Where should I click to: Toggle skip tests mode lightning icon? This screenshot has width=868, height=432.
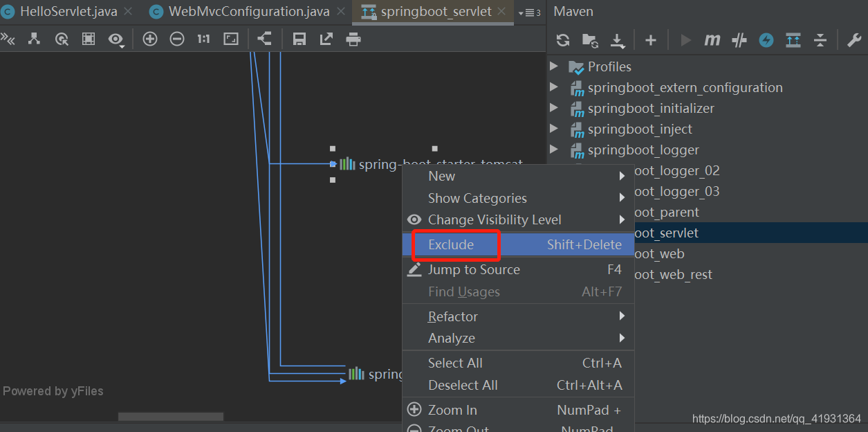tap(766, 40)
